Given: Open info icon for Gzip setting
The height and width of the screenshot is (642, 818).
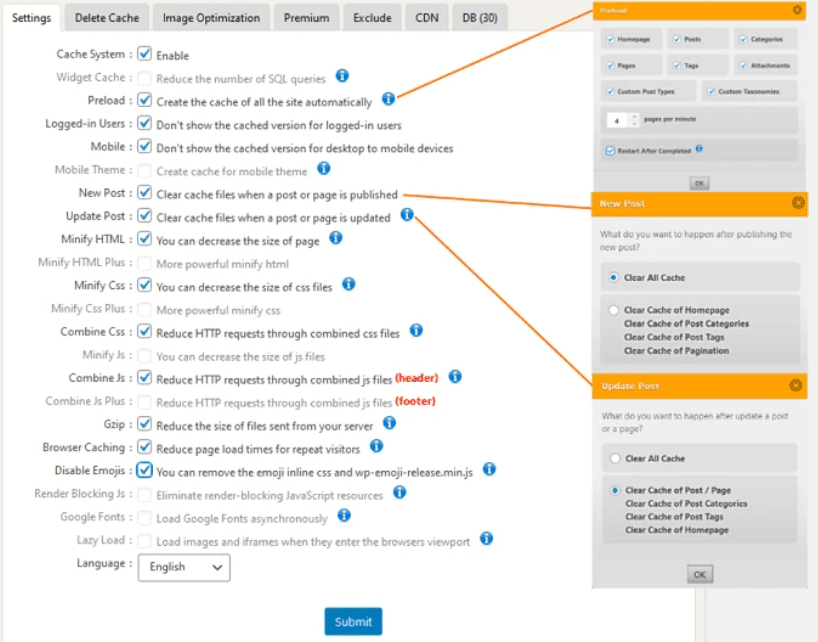Looking at the screenshot, I should tap(389, 423).
